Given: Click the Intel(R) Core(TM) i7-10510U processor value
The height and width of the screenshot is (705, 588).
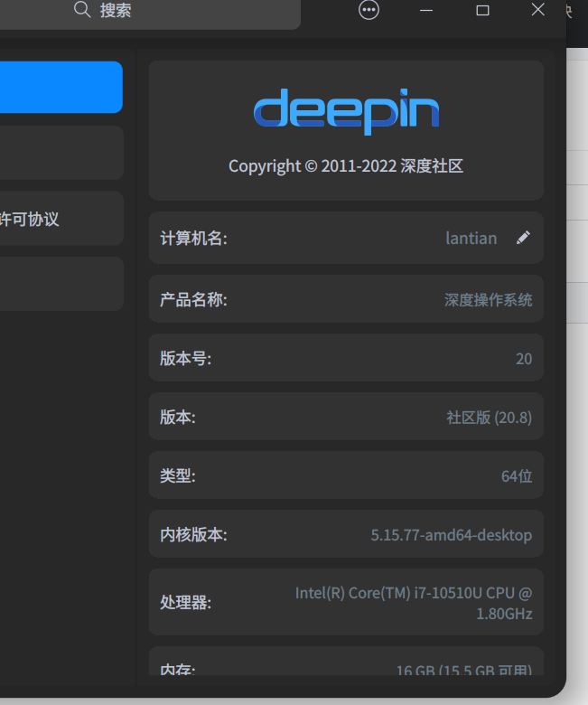Looking at the screenshot, I should point(414,603).
